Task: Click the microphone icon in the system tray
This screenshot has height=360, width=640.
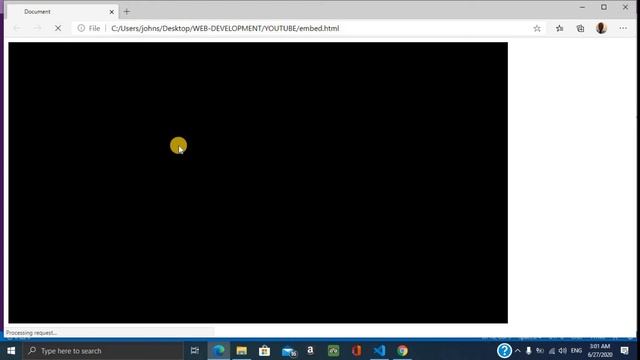Action: coord(529,351)
